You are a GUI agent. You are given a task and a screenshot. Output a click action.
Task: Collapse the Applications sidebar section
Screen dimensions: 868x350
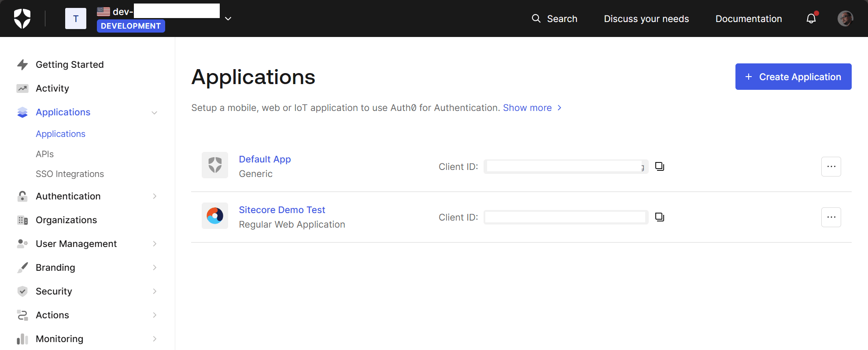[x=155, y=113]
